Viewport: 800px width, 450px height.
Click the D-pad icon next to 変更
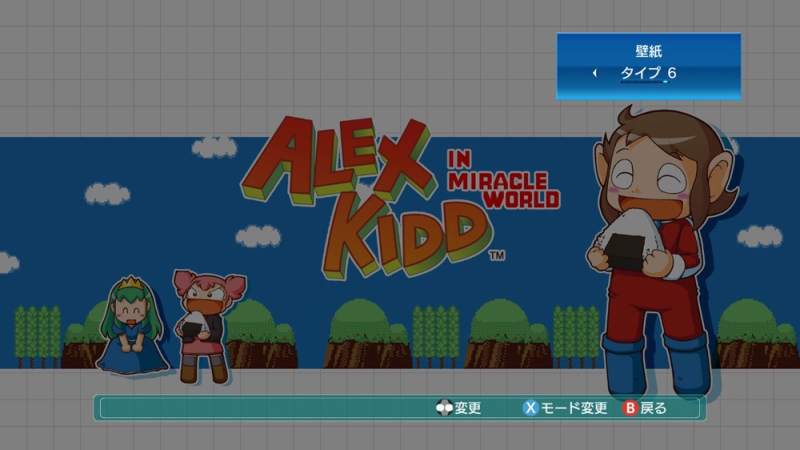tap(444, 408)
